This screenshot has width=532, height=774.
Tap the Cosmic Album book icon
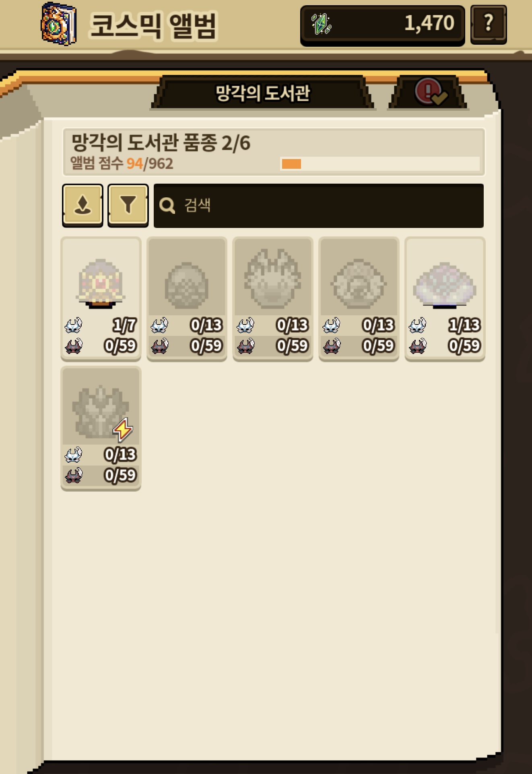coord(59,24)
